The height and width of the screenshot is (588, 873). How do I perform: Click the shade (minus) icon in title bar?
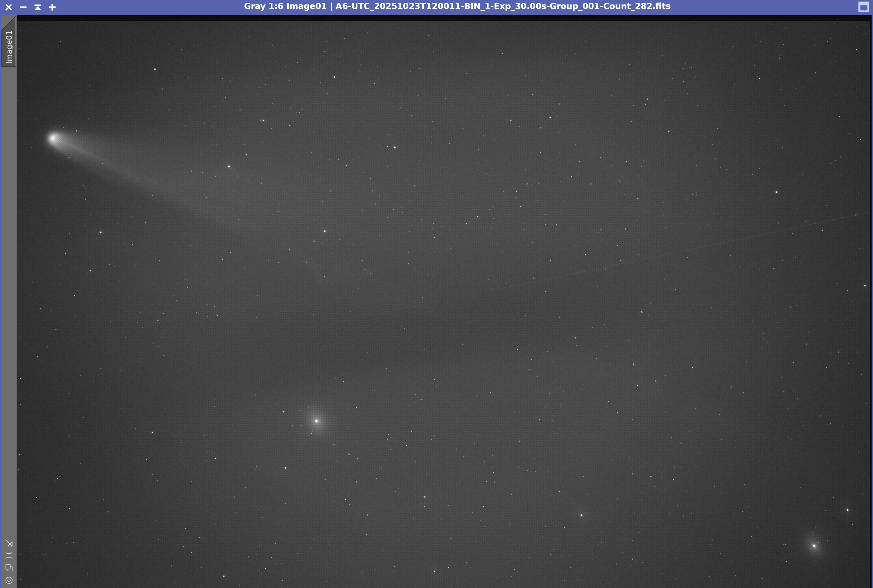(23, 7)
